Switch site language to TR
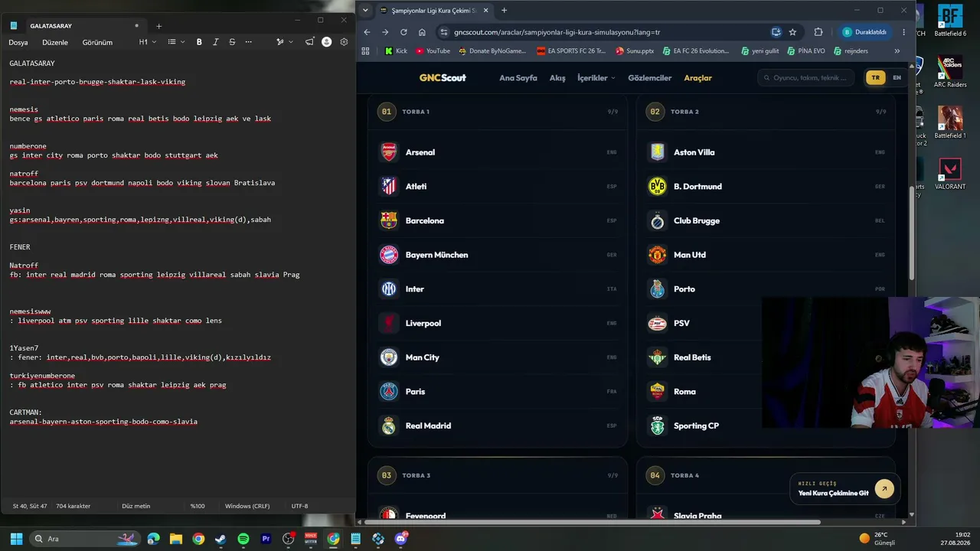This screenshot has height=551, width=980. click(875, 77)
